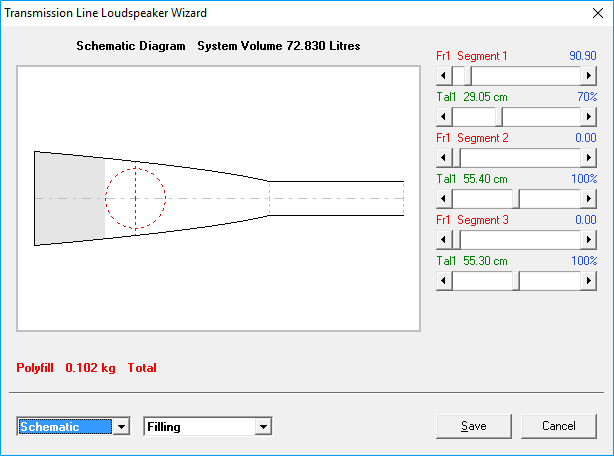Increase Segment 2 Fr1 with right arrow
This screenshot has width=614, height=456.
[x=589, y=158]
